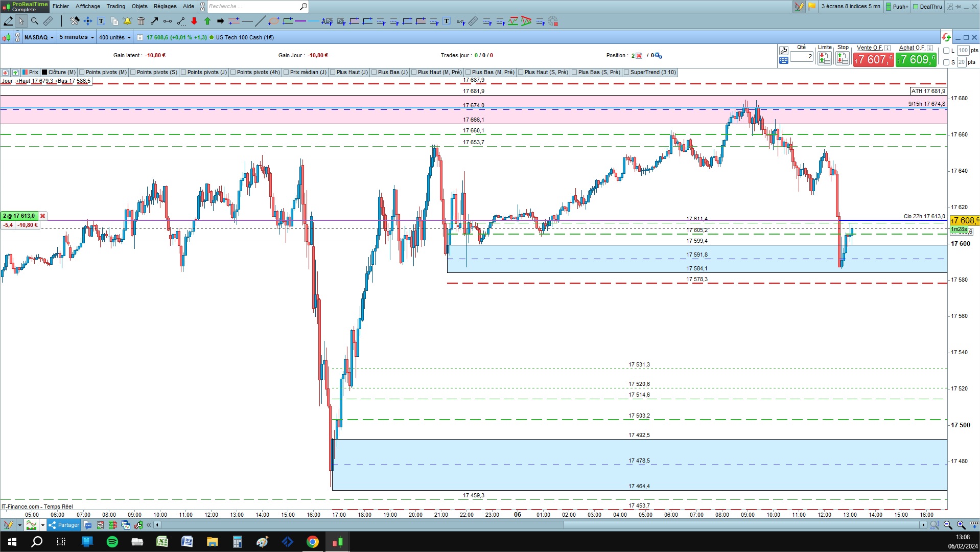Enable Points pivots (M) indicator
The width and height of the screenshot is (980, 552).
coord(103,73)
